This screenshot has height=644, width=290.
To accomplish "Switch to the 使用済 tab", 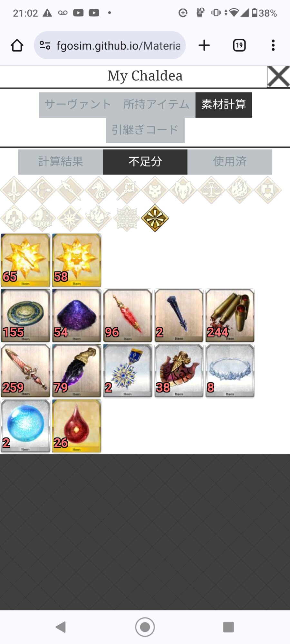I will pos(230,162).
